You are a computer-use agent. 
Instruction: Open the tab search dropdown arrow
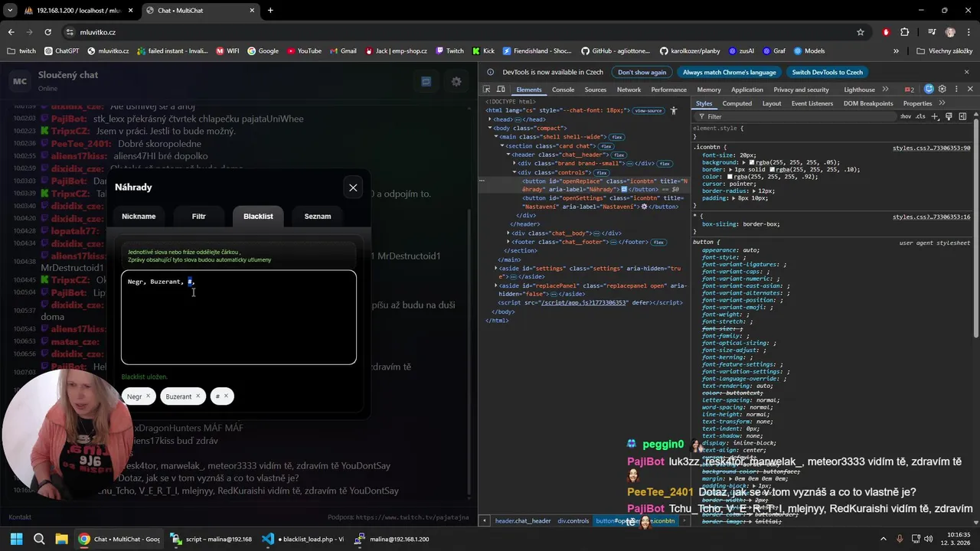[10, 11]
